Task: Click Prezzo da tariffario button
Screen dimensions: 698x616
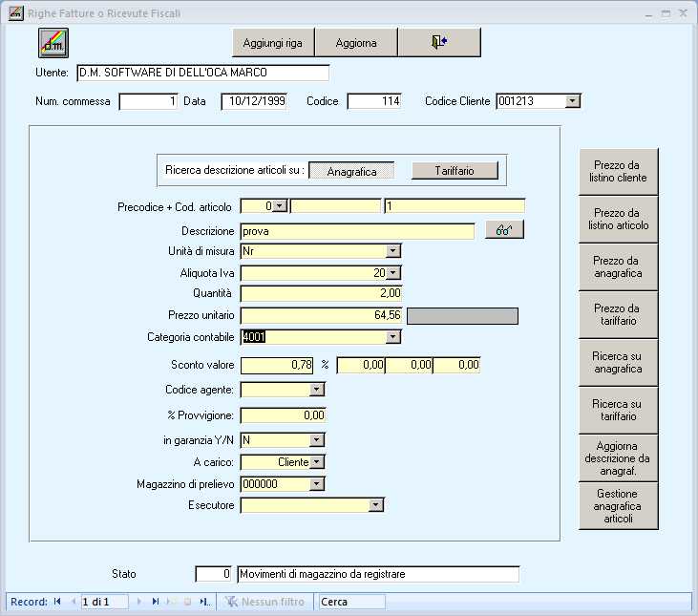Action: 618,314
